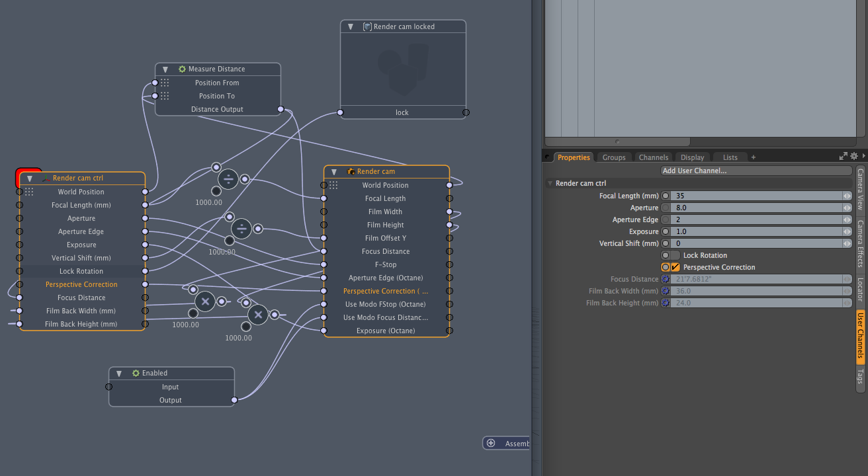Switch to the Display tab
868x476 pixels.
point(692,157)
